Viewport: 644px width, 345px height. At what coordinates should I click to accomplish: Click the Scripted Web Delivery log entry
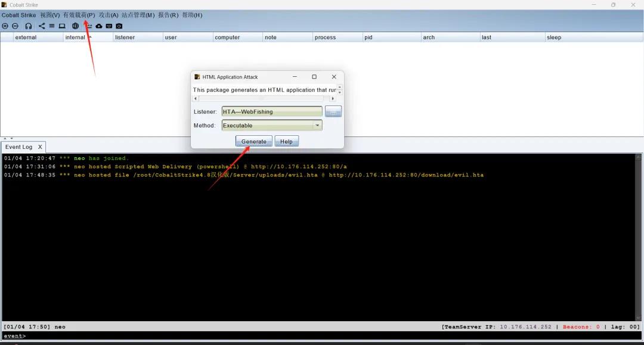click(x=175, y=167)
